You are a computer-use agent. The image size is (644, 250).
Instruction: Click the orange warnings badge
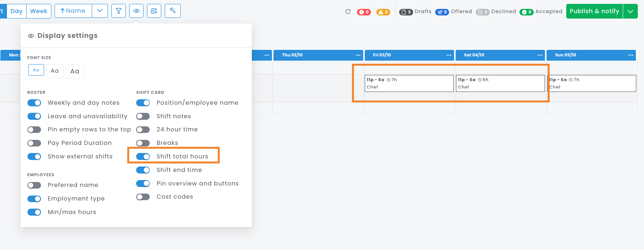click(383, 12)
